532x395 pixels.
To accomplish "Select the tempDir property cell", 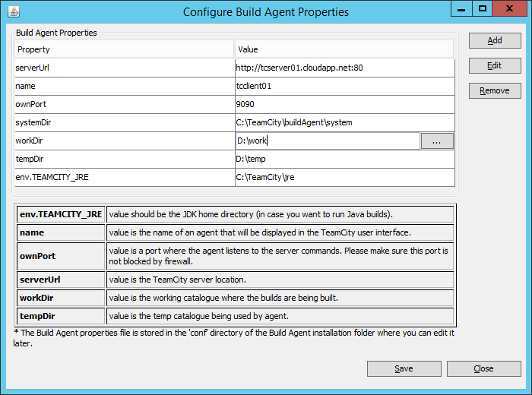I will pos(125,159).
